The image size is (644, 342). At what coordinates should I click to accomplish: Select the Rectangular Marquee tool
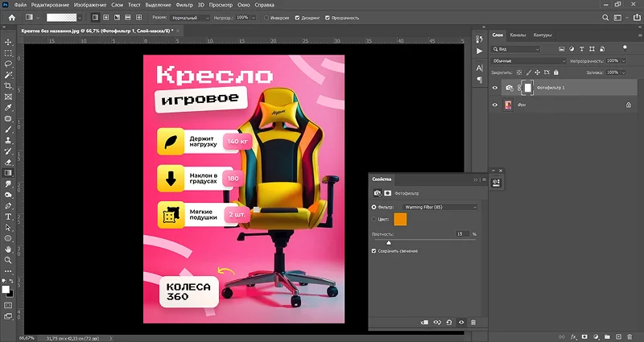click(x=8, y=53)
